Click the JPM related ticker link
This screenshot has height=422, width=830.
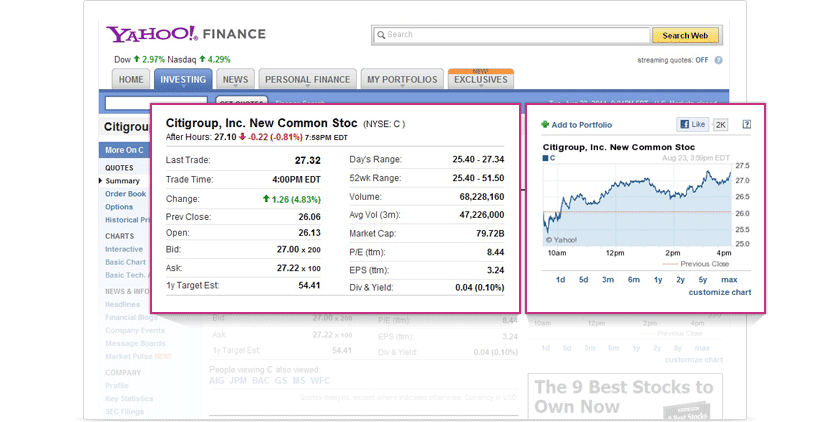tap(238, 381)
